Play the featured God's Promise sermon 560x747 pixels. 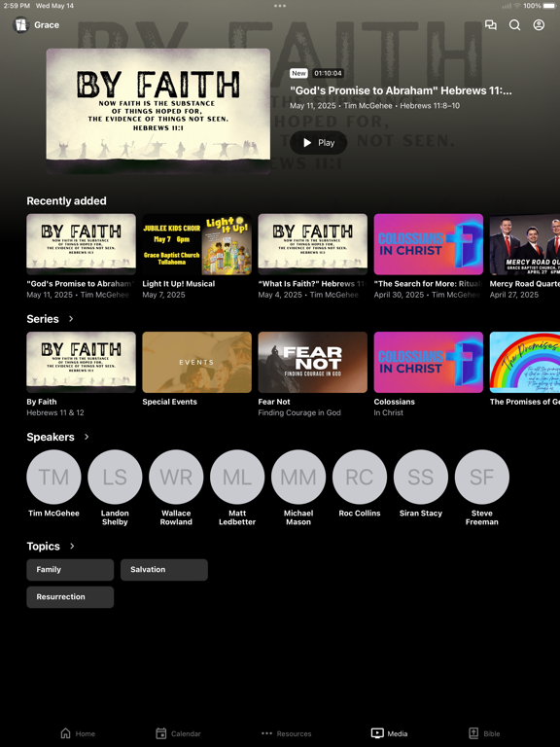[x=319, y=142]
